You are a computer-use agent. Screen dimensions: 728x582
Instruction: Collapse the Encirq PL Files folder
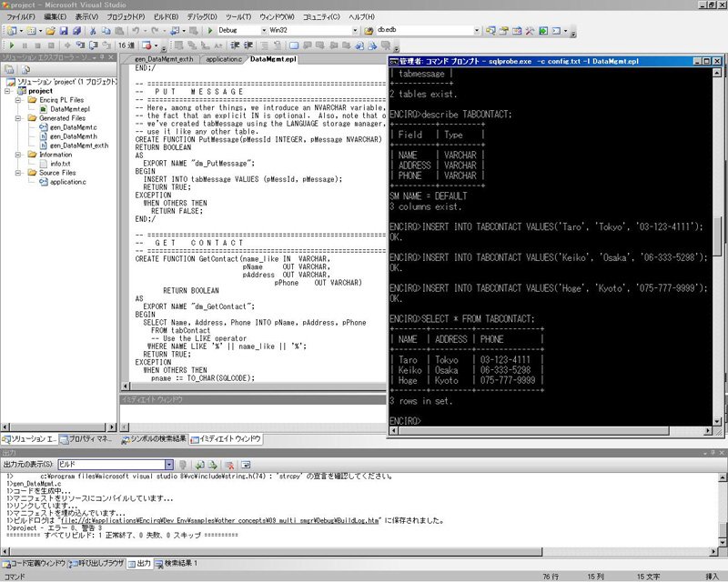(18, 100)
